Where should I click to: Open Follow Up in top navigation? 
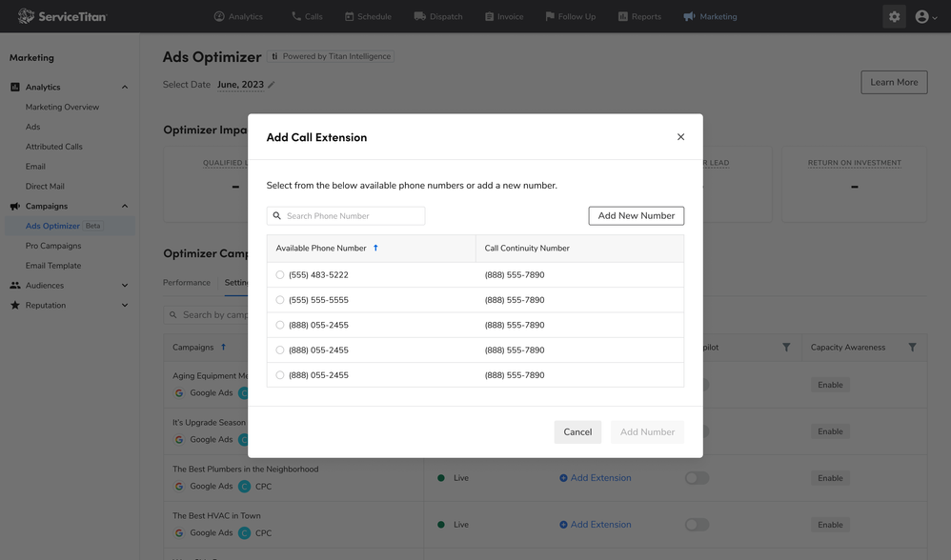click(x=571, y=16)
